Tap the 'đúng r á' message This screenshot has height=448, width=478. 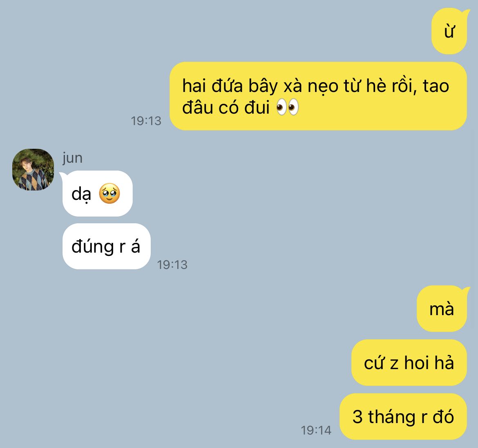point(106,246)
